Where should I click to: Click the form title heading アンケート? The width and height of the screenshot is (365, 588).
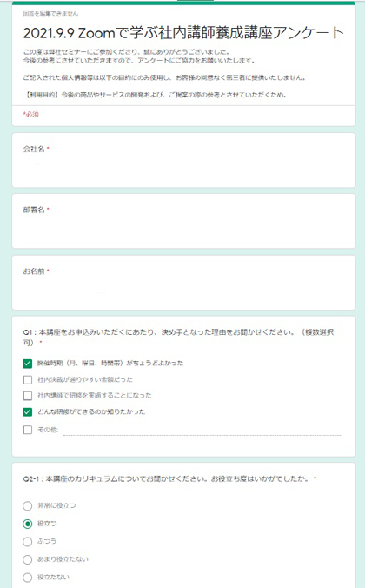pyautogui.click(x=183, y=33)
